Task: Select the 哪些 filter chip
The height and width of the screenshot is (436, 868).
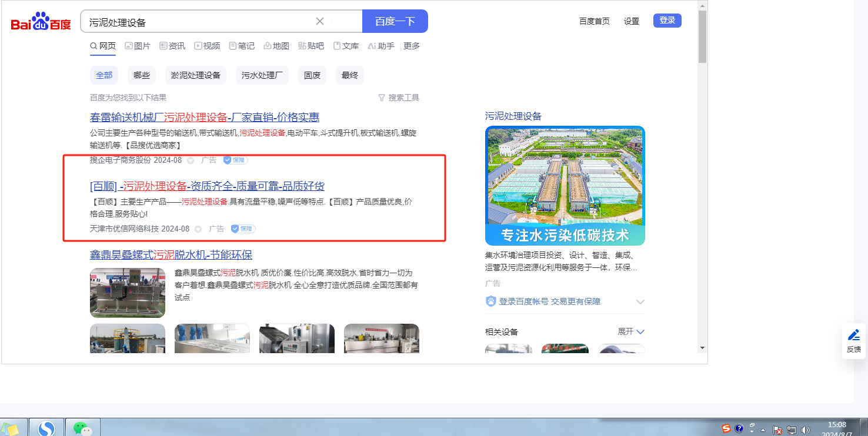Action: coord(142,75)
